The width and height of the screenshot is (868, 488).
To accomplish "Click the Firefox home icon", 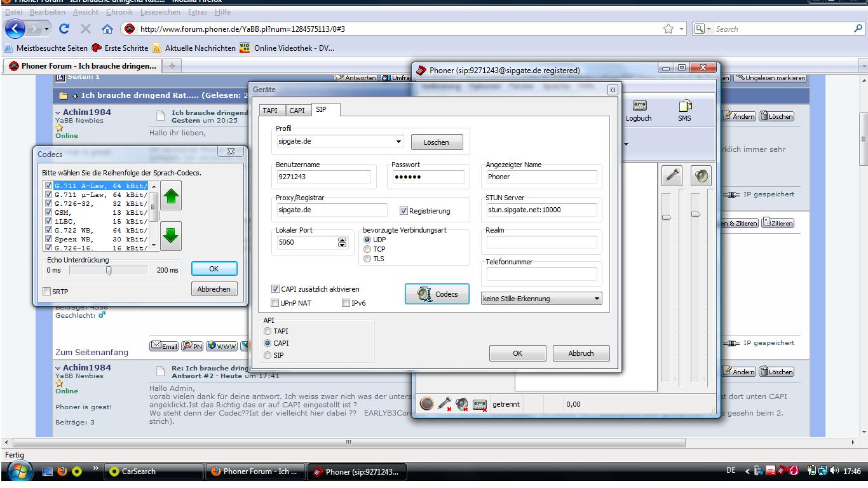I will coord(107,29).
